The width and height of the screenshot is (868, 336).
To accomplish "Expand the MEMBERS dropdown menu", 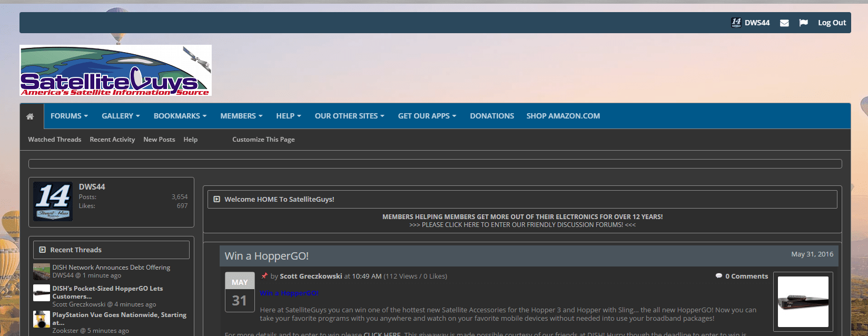I will pos(241,116).
